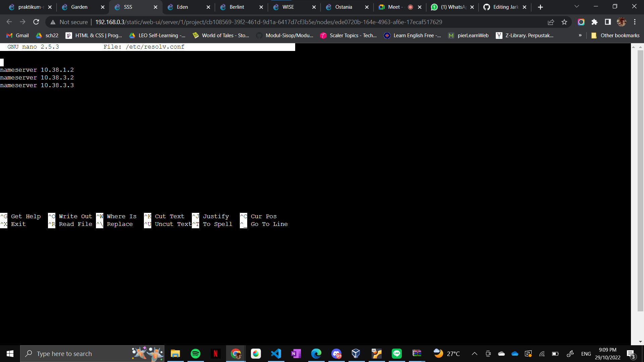
Task: Click the share page icon
Action: click(551, 22)
